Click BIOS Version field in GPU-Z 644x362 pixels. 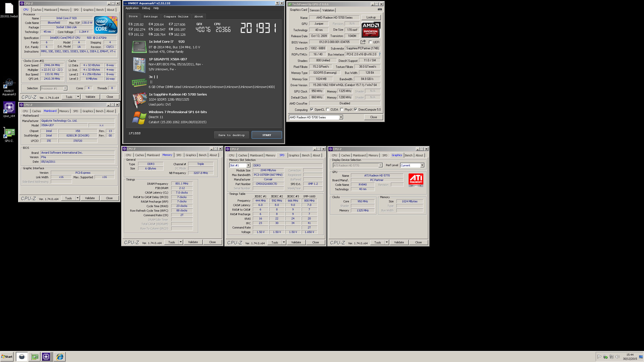coord(334,42)
